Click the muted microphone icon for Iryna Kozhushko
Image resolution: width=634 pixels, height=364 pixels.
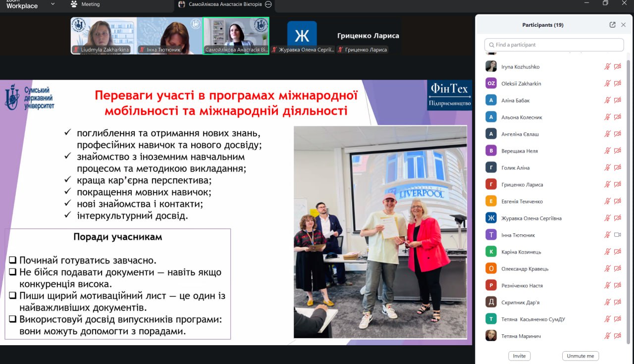(x=607, y=67)
